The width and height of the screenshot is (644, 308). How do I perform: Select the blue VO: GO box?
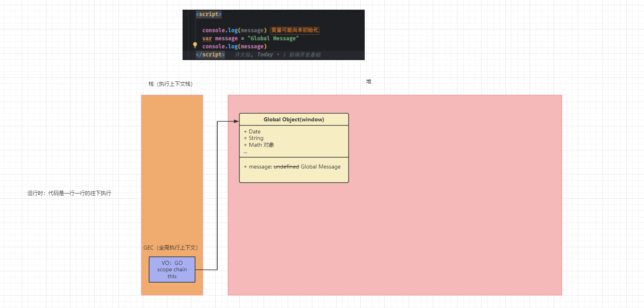point(172,269)
